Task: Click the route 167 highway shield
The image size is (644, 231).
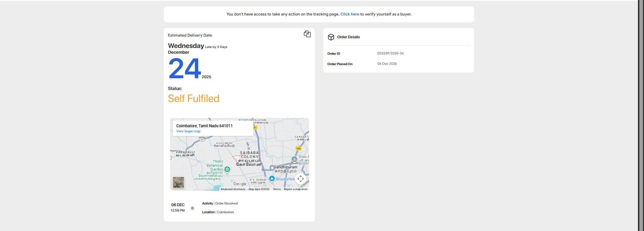Action: tap(202, 139)
